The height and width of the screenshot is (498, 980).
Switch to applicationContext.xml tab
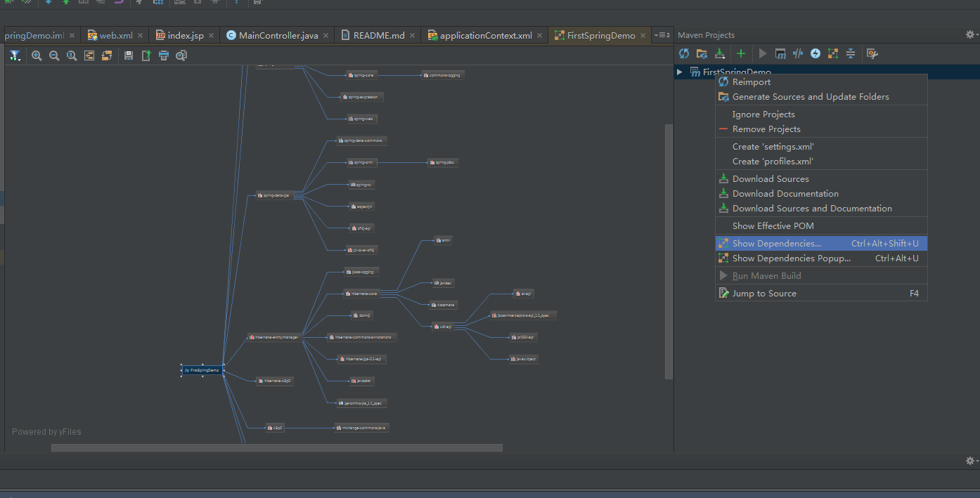click(x=485, y=35)
